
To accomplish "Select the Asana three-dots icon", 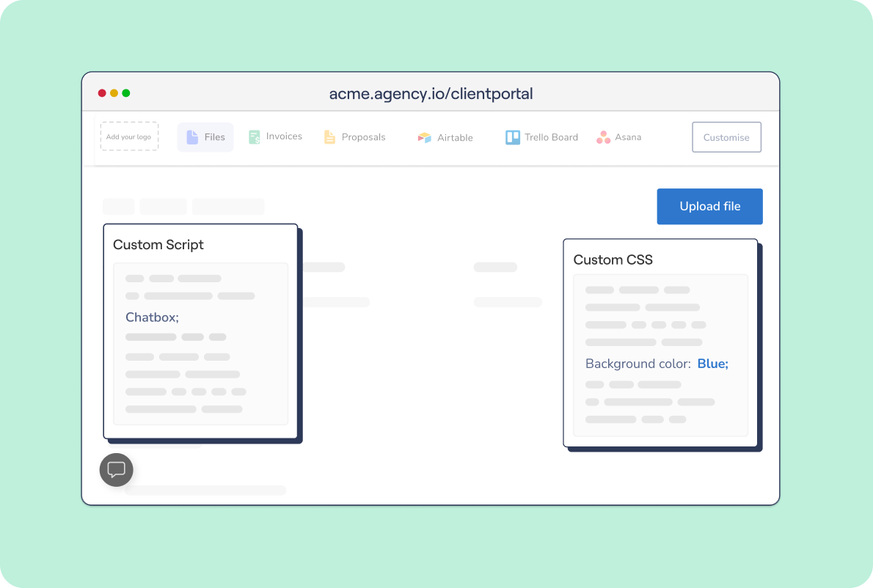I will tap(604, 136).
